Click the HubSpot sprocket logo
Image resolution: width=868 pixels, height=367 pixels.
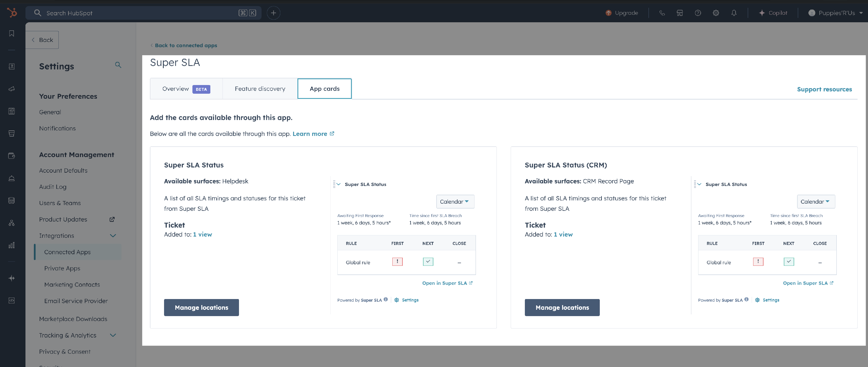pyautogui.click(x=12, y=13)
